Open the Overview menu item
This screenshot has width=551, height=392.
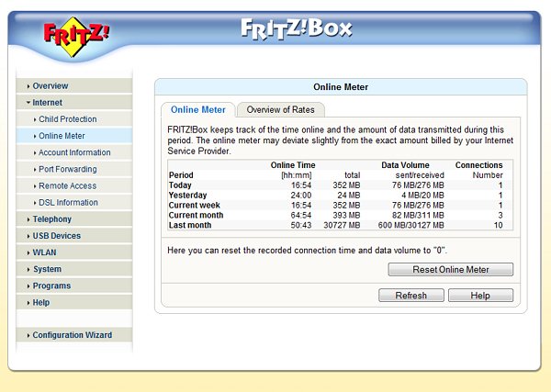[x=51, y=86]
